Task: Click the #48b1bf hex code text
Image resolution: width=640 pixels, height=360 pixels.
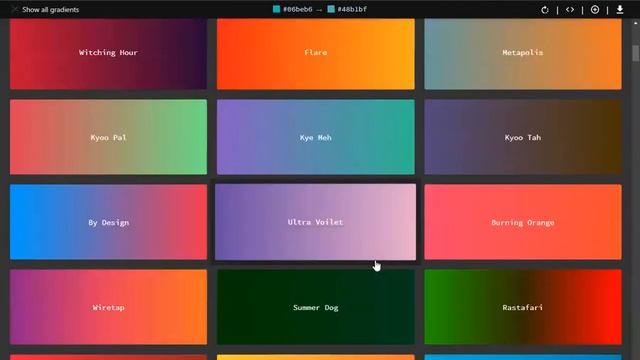Action: pyautogui.click(x=352, y=9)
